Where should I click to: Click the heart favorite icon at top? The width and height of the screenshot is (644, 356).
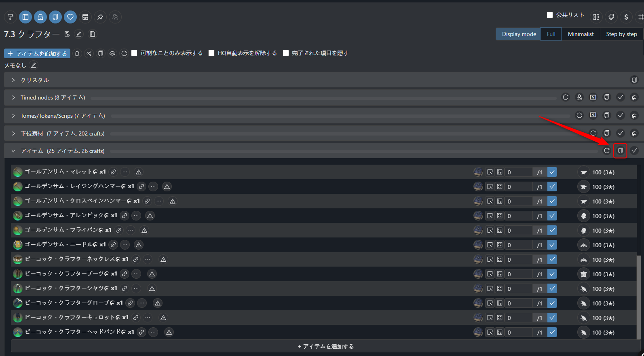coord(70,17)
